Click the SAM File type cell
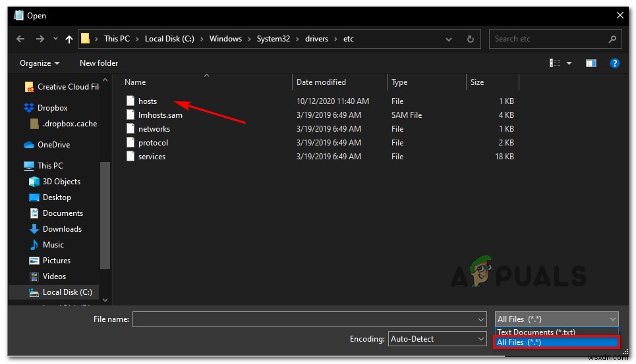This screenshot has width=636, height=364. [407, 115]
